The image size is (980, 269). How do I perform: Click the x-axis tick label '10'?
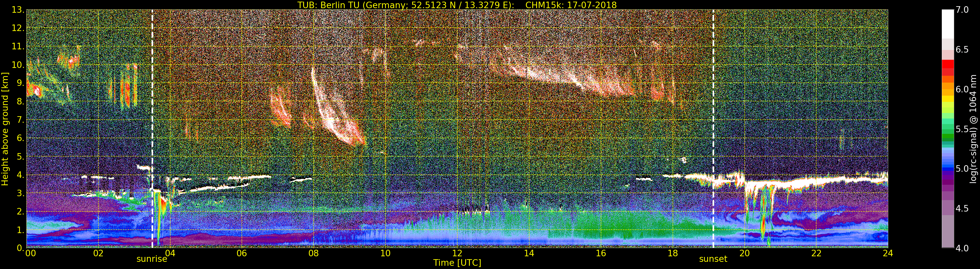(385, 253)
